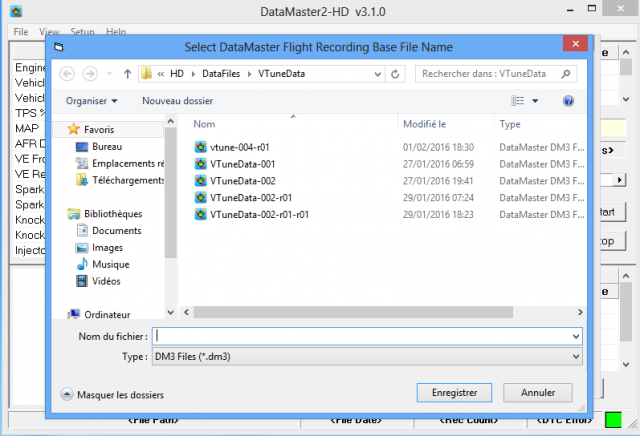Click the Bureau desktop icon

pos(82,147)
